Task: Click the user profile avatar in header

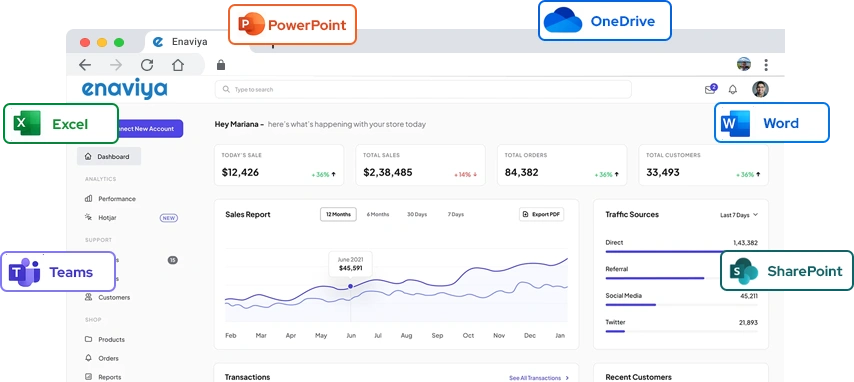Action: (760, 89)
